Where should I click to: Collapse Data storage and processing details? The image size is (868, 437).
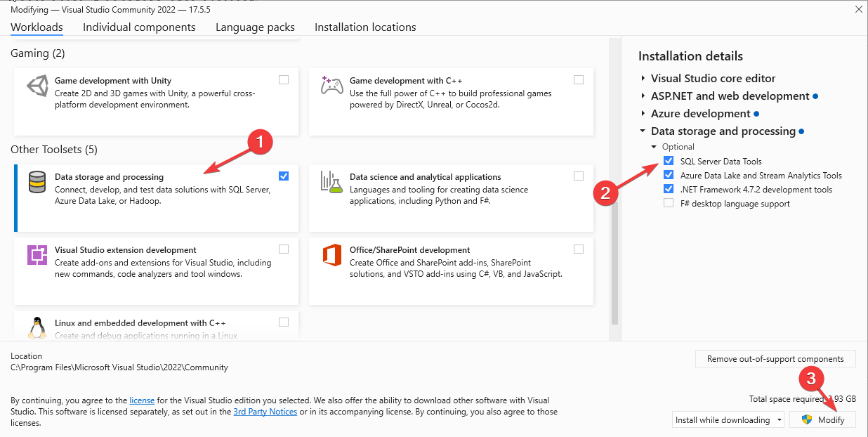(x=643, y=131)
